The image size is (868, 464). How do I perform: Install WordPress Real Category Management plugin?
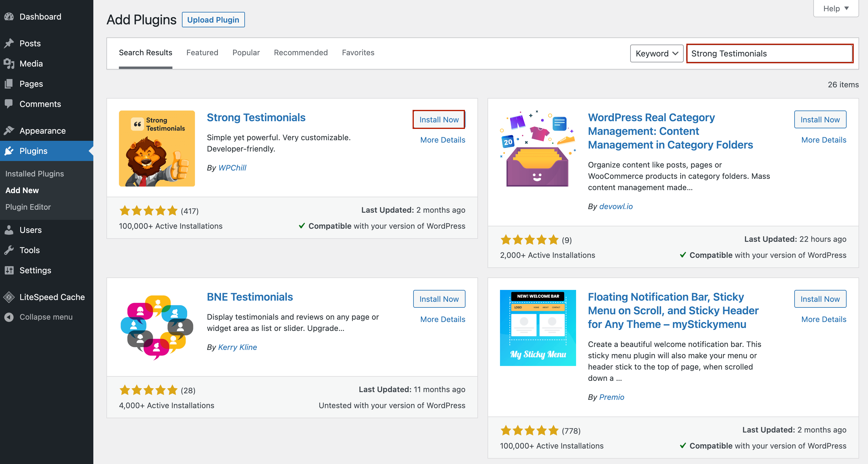pyautogui.click(x=820, y=119)
